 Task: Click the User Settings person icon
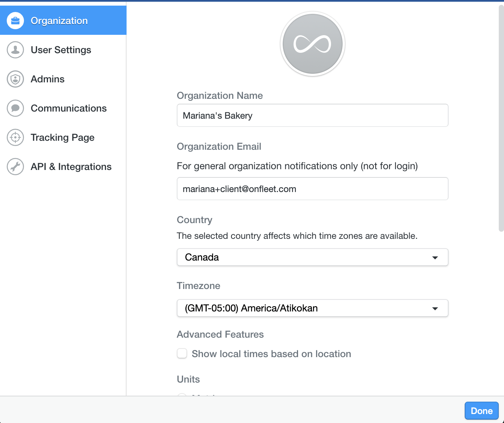pos(15,50)
